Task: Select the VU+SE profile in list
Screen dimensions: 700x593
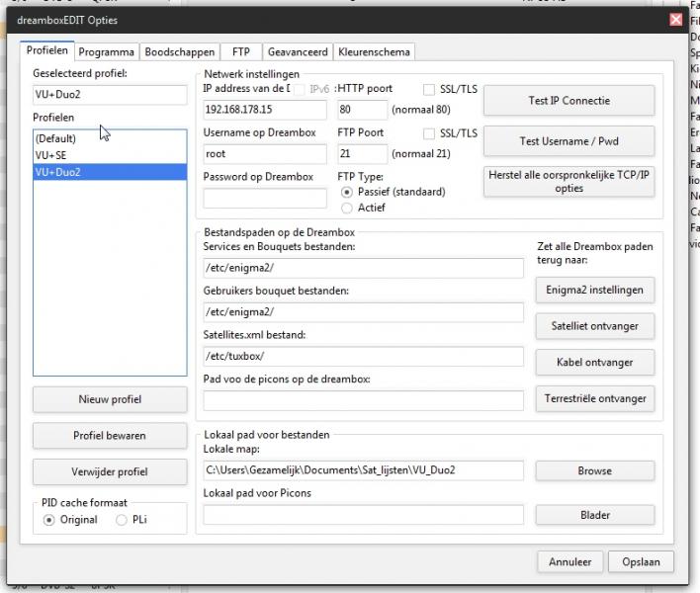Action: (x=51, y=155)
